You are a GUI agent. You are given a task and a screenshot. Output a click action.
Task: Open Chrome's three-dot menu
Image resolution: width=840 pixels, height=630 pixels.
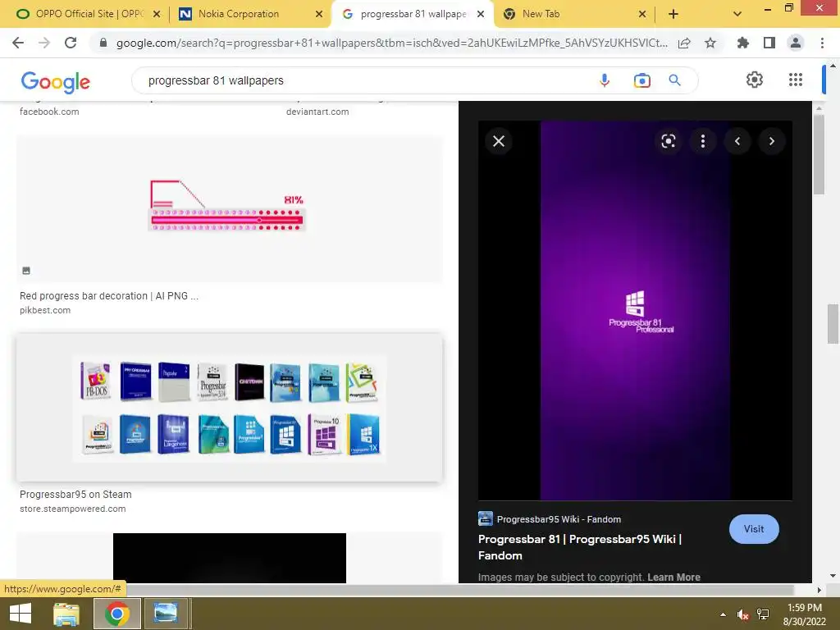(x=822, y=43)
